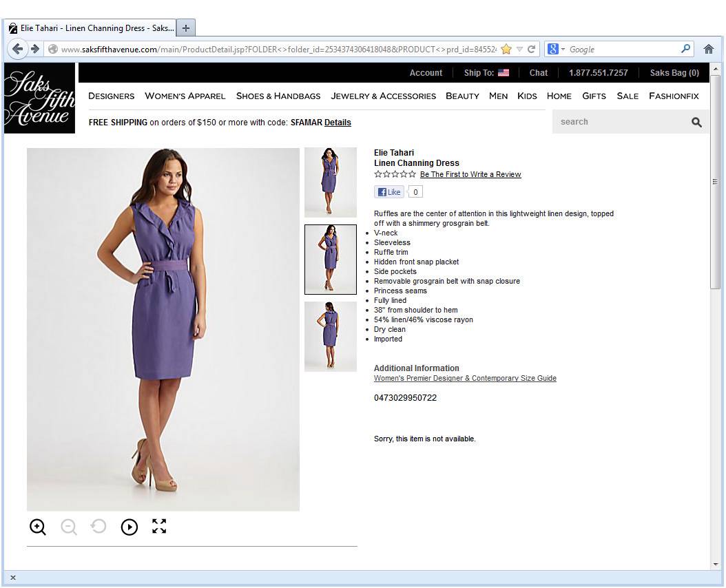The image size is (726, 588).
Task: Reload the page with refresh icon
Action: click(x=531, y=49)
